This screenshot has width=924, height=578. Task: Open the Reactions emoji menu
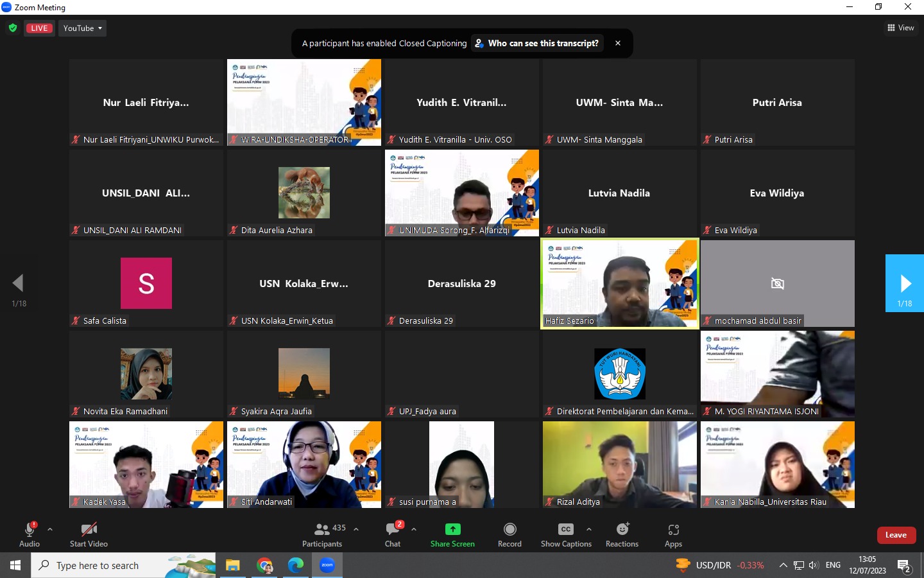point(622,534)
